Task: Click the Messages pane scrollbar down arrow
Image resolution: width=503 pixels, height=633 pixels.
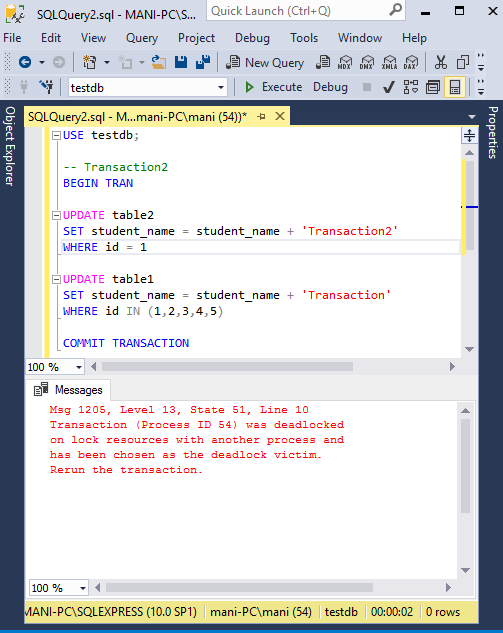Action: (465, 570)
